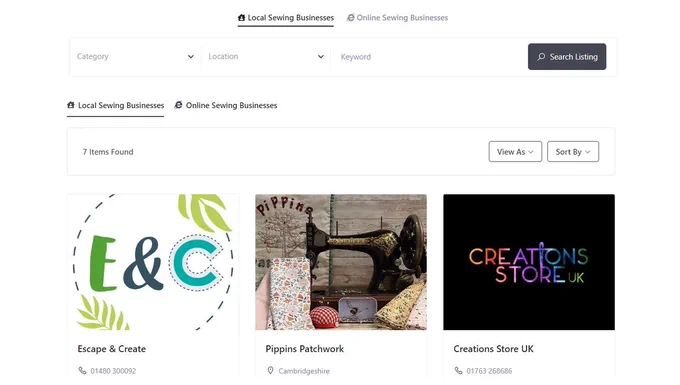The image size is (680, 385).
Task: Expand the Location dropdown
Action: [x=266, y=56]
